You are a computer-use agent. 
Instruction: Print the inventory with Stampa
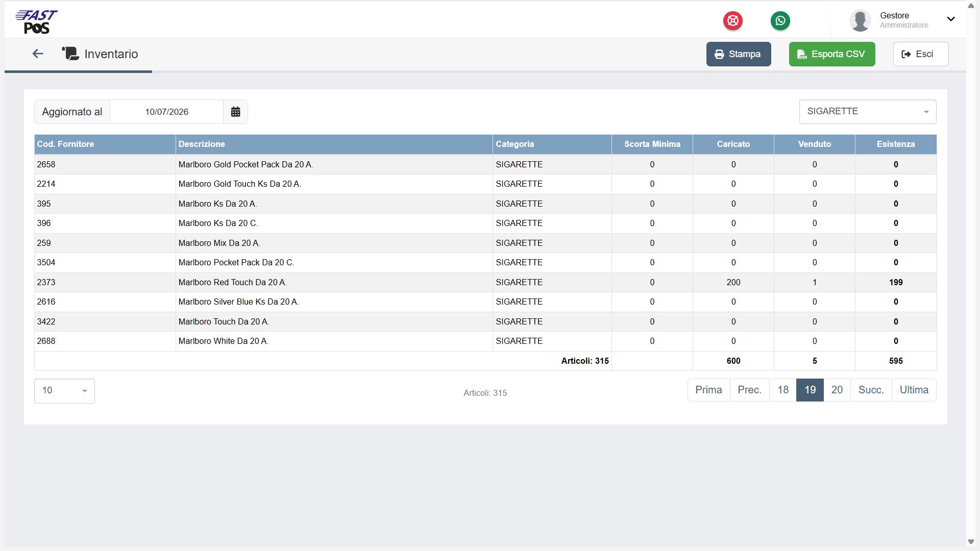click(739, 54)
